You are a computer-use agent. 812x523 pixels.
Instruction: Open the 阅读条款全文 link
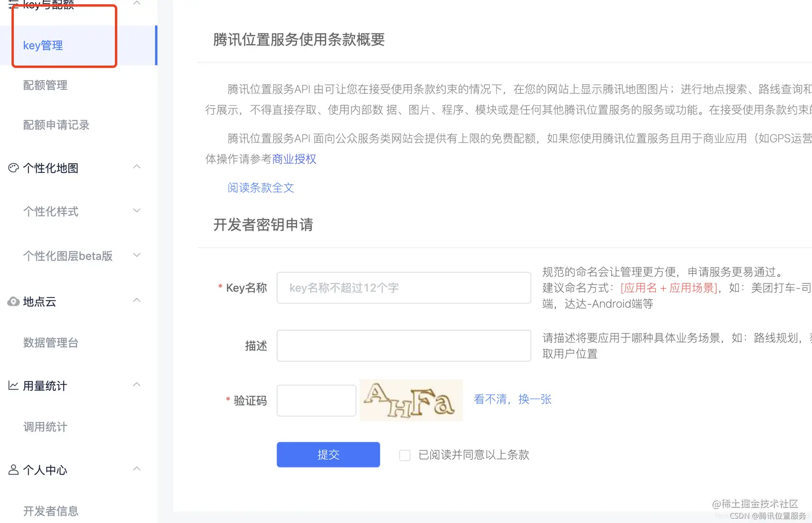pos(261,187)
